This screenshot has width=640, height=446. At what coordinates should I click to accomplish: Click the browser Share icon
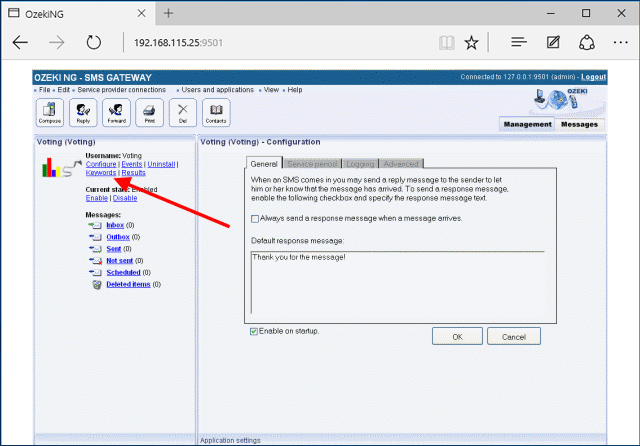(587, 42)
